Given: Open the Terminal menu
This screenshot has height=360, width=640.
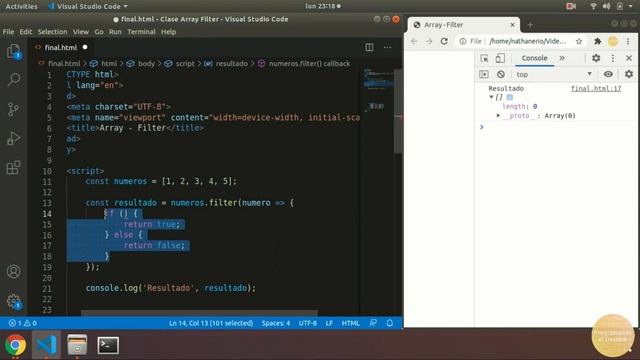Looking at the screenshot, I should pos(141,32).
